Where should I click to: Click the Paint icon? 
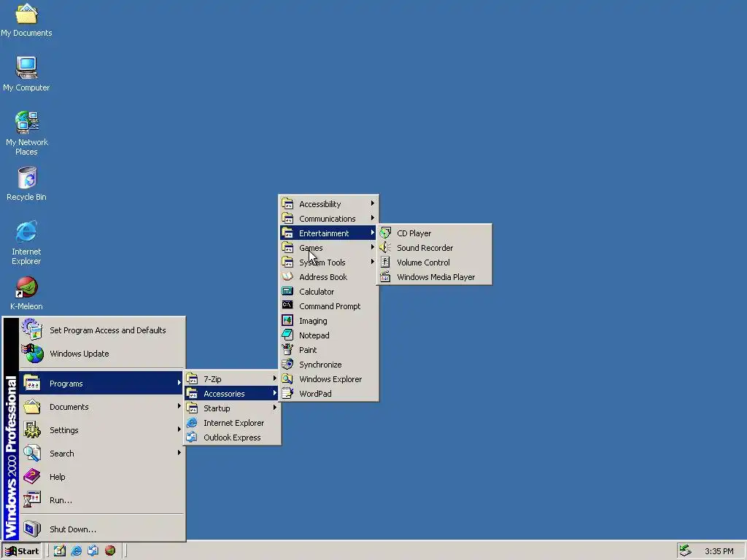[287, 349]
